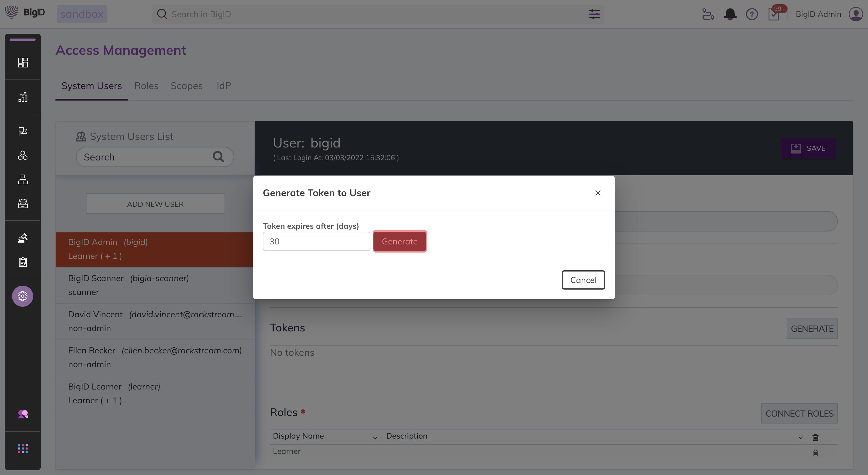Click the reports chart sidebar icon
The image size is (868, 475).
click(23, 97)
